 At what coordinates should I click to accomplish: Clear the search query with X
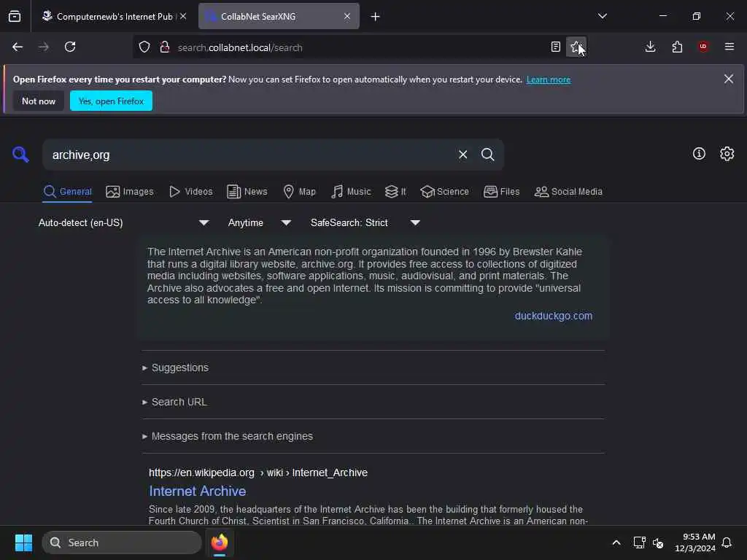463,155
